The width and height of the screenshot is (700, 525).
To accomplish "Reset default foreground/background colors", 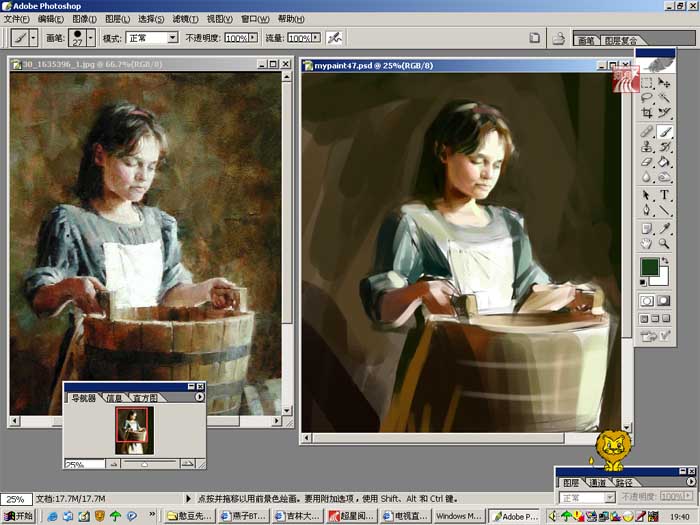I will (x=643, y=283).
